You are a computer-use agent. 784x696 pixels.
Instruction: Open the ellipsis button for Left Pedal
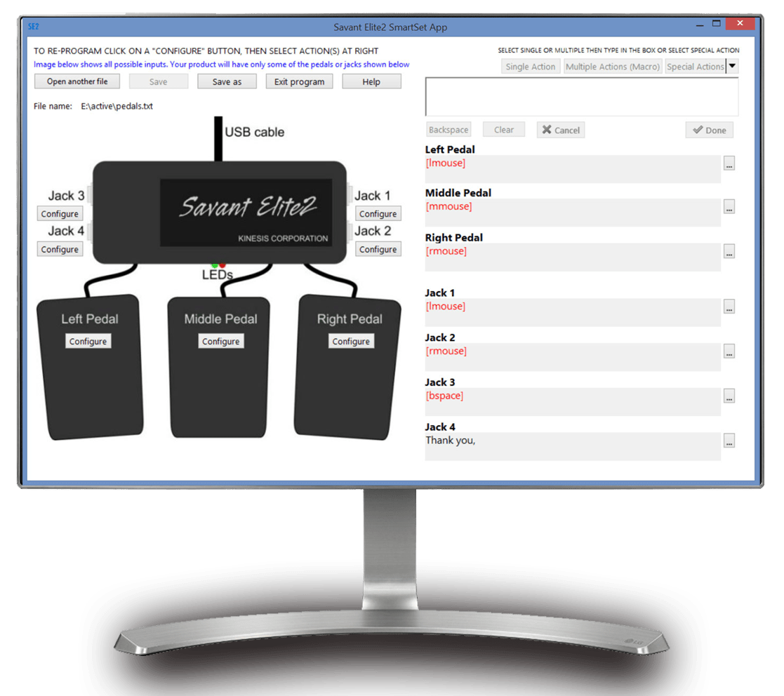coord(729,163)
